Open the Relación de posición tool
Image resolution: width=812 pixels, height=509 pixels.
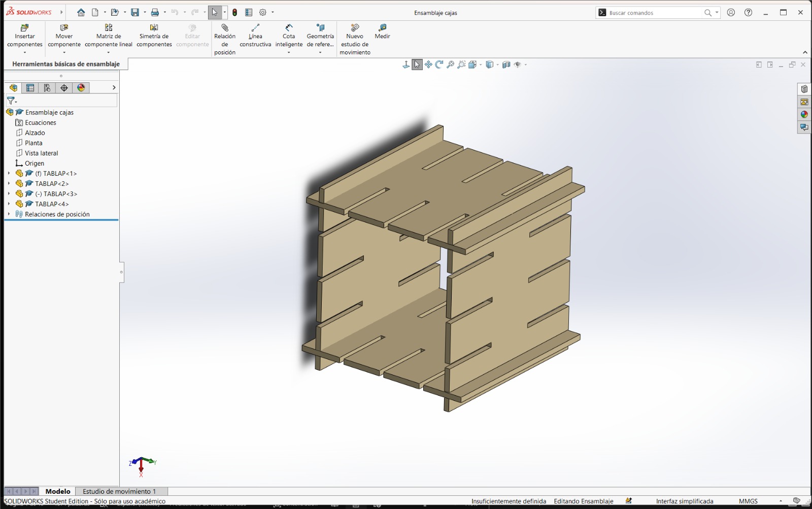225,37
